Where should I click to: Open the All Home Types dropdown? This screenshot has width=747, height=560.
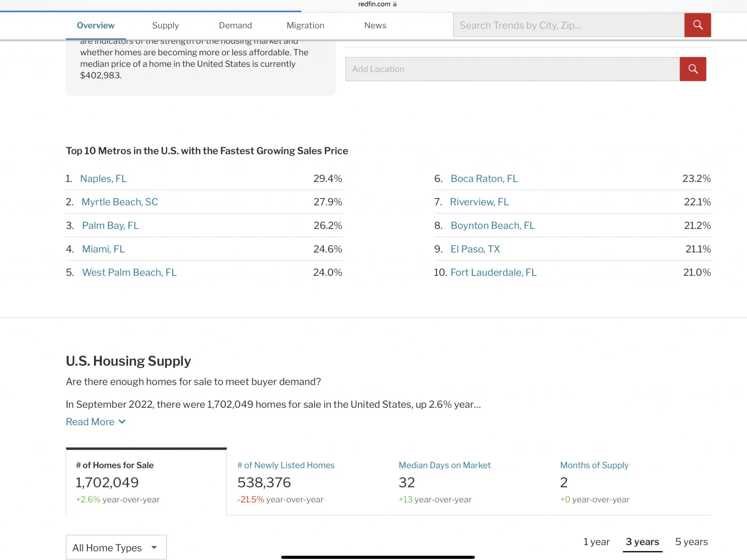pos(116,547)
